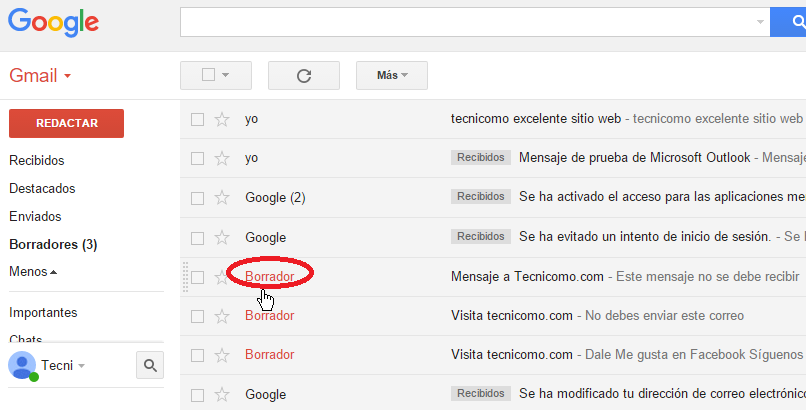Star the 'Se ha evitado un intento' email
Image resolution: width=806 pixels, height=410 pixels.
coord(222,237)
